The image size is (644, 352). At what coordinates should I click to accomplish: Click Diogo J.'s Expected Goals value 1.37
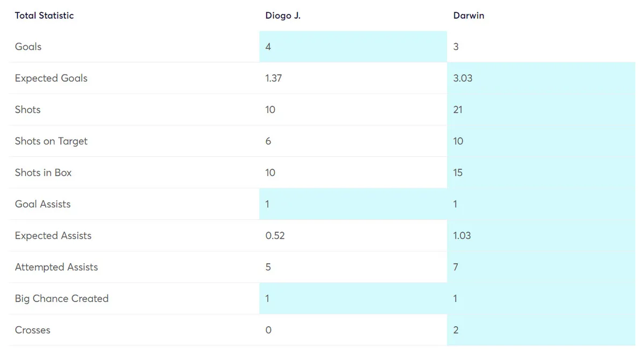[x=274, y=78]
